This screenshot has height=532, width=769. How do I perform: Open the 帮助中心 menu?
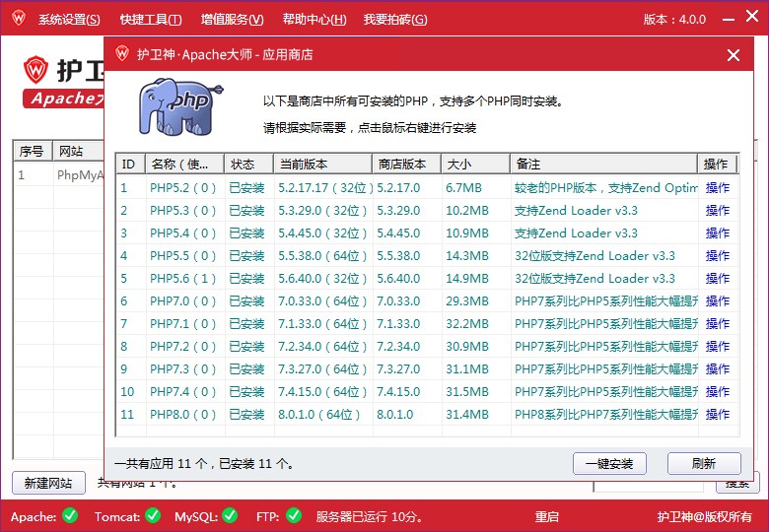314,20
